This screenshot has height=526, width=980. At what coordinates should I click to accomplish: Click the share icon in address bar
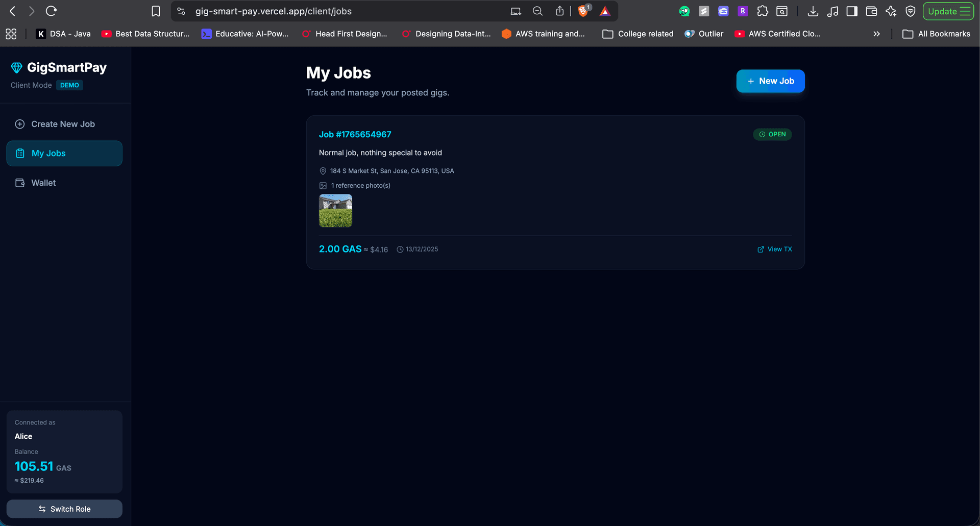560,11
